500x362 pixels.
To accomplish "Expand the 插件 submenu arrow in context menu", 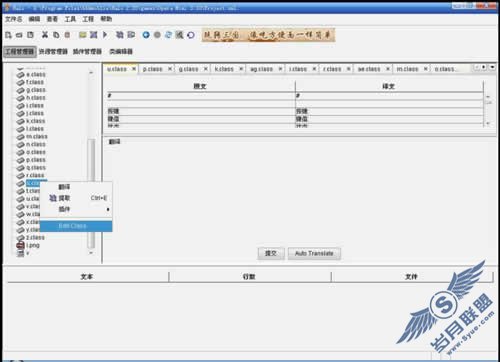I will point(108,209).
